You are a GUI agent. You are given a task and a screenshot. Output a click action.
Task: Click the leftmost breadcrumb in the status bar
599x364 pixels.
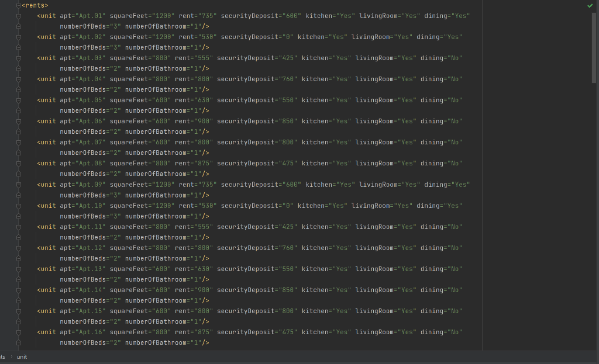[x=3, y=356]
